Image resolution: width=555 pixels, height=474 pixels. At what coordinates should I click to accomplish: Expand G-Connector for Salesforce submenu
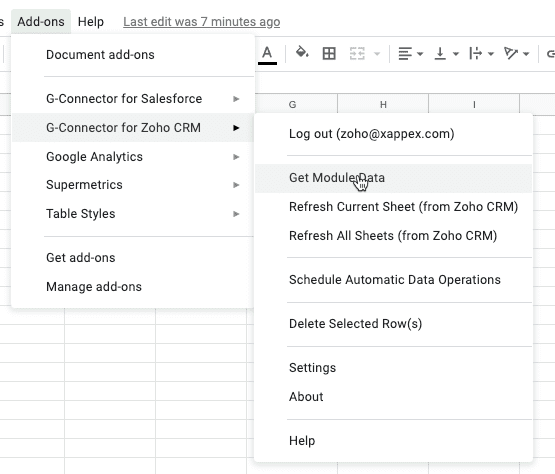click(133, 99)
